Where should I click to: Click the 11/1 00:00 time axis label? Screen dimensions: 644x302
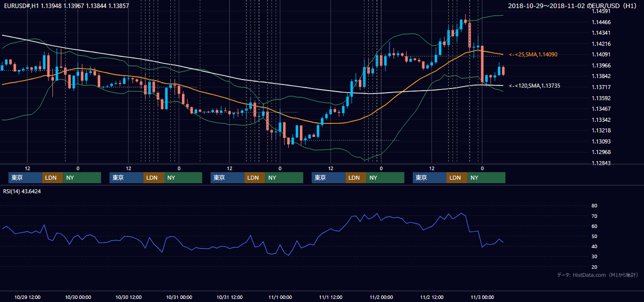(280, 297)
